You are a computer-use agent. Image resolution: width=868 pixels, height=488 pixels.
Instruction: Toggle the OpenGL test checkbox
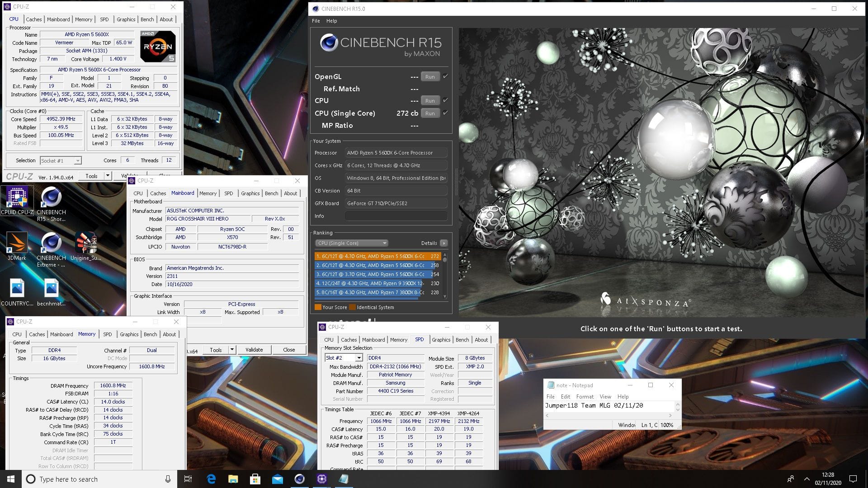point(445,76)
